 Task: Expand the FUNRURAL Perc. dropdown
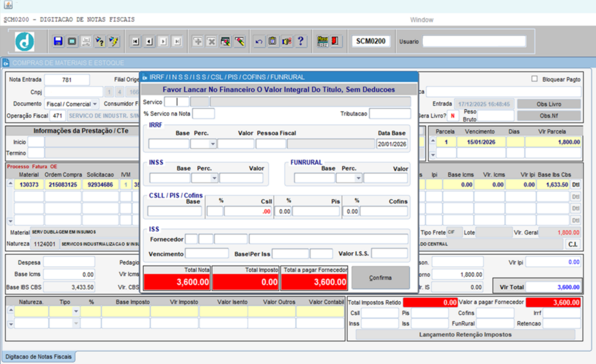[358, 179]
